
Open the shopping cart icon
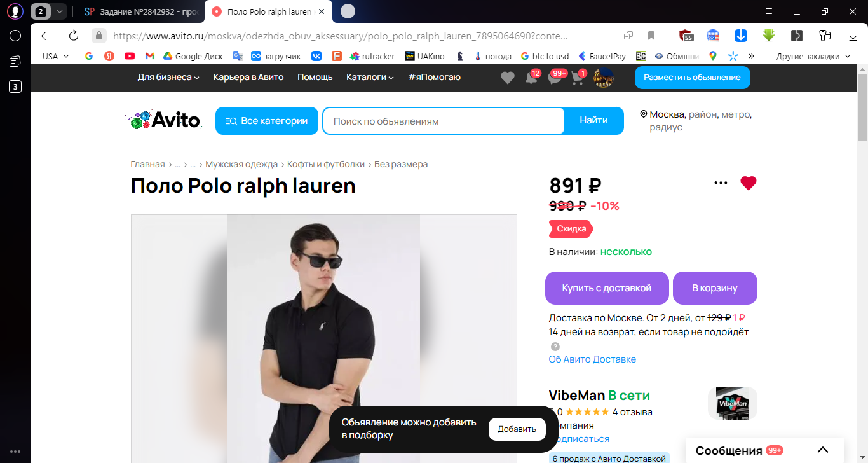(x=578, y=78)
